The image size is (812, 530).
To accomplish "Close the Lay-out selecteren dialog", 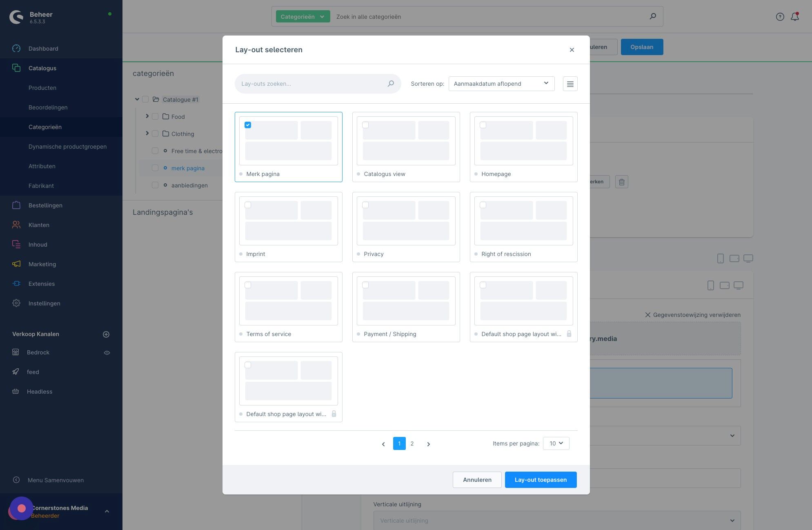I will coord(572,50).
